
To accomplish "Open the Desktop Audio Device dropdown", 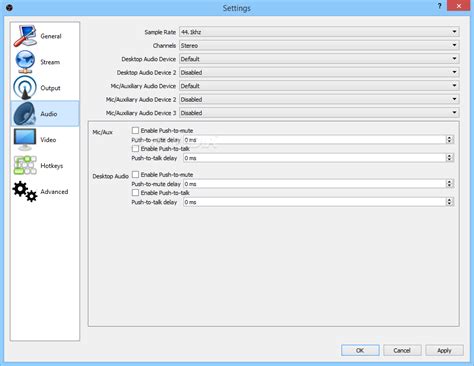I will click(x=319, y=59).
